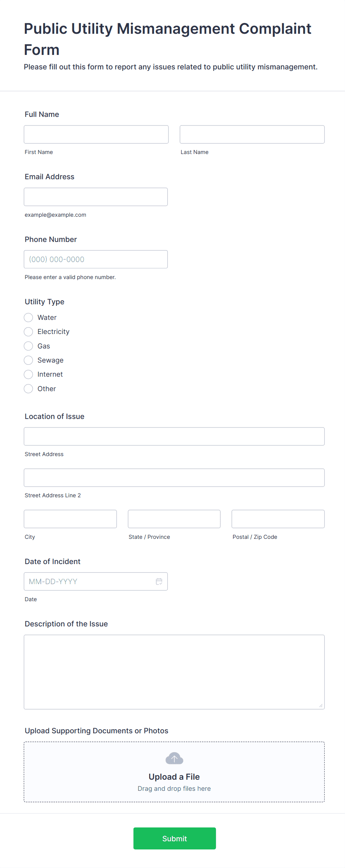
Task: Select the Water utility type
Action: point(29,318)
